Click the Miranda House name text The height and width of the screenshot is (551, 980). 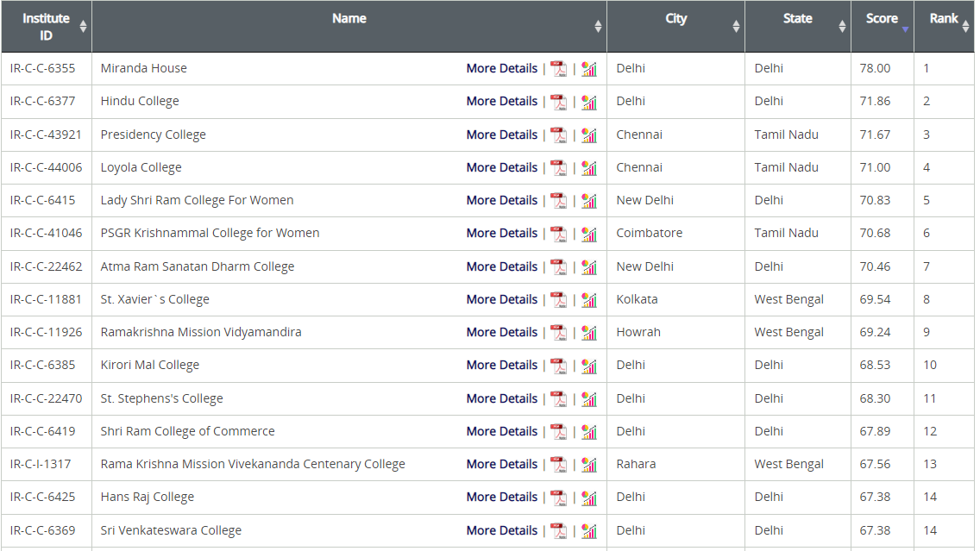[x=144, y=68]
